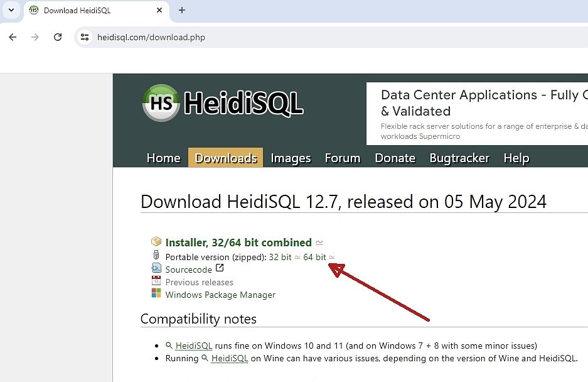
Task: Click the browser back arrow
Action: click(x=13, y=37)
